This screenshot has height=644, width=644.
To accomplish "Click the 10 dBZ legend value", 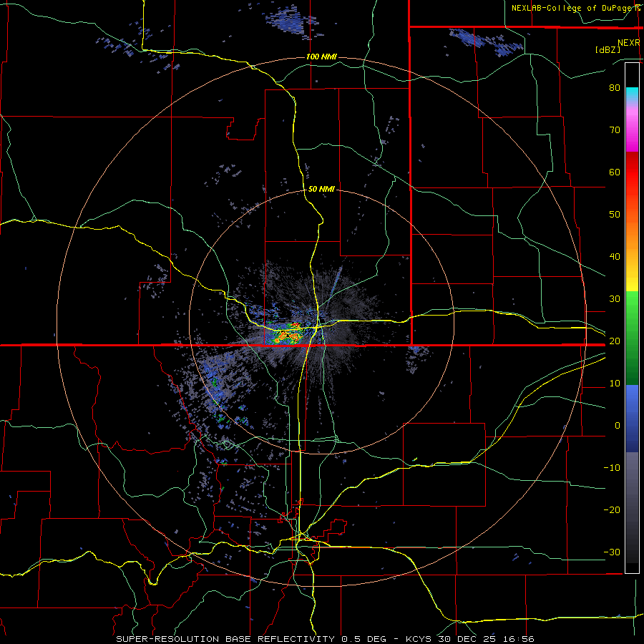I will (615, 384).
